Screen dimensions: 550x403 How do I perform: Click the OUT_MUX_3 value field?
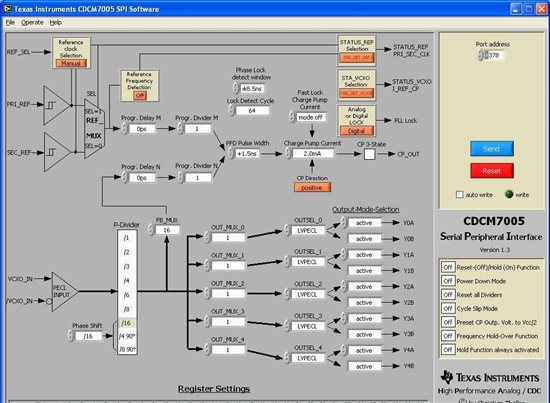(228, 322)
